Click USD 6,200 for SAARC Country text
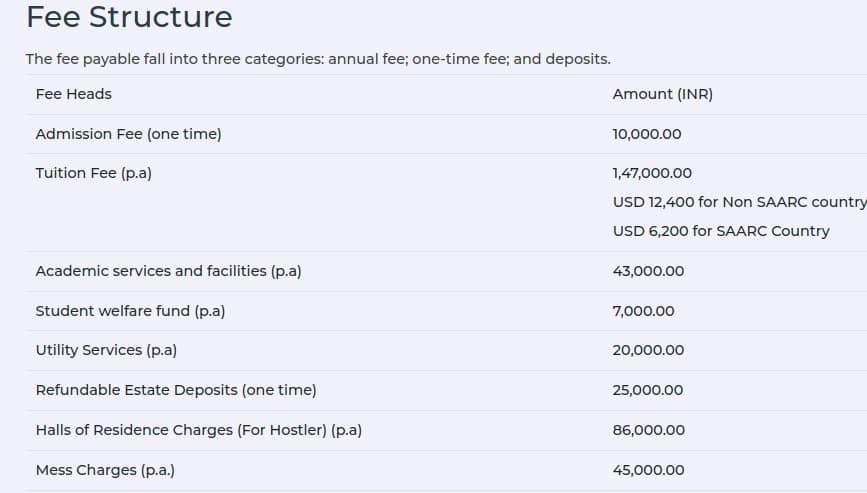The width and height of the screenshot is (867, 493). [721, 231]
